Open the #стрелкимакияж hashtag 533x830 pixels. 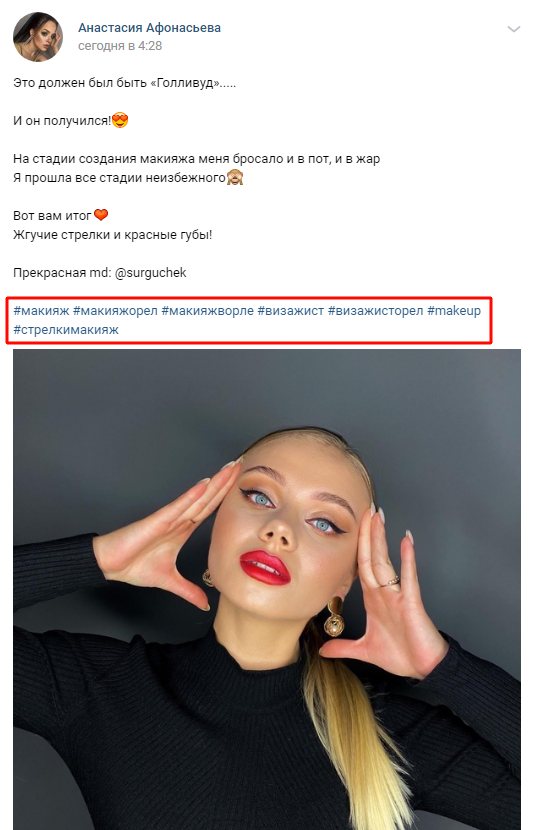[66, 330]
